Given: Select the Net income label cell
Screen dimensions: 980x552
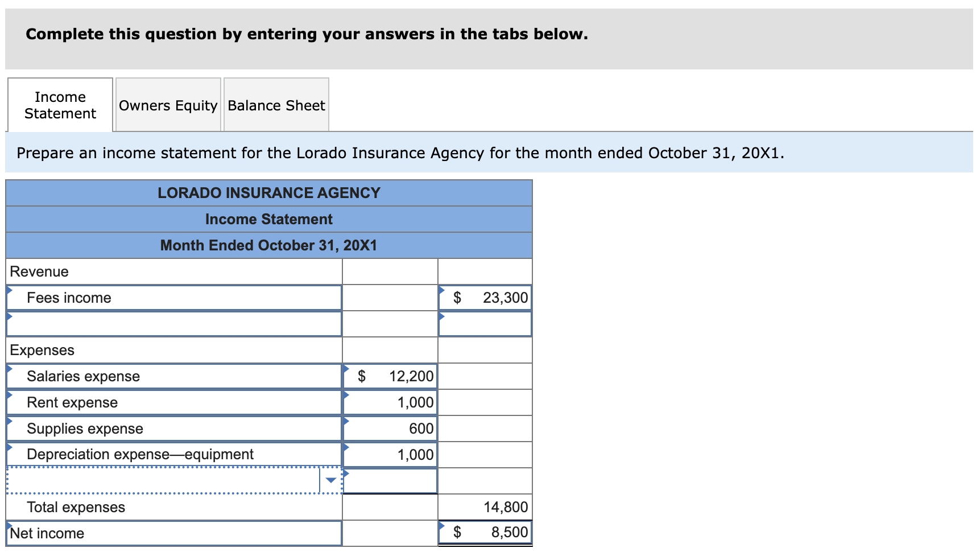Looking at the screenshot, I should point(171,533).
